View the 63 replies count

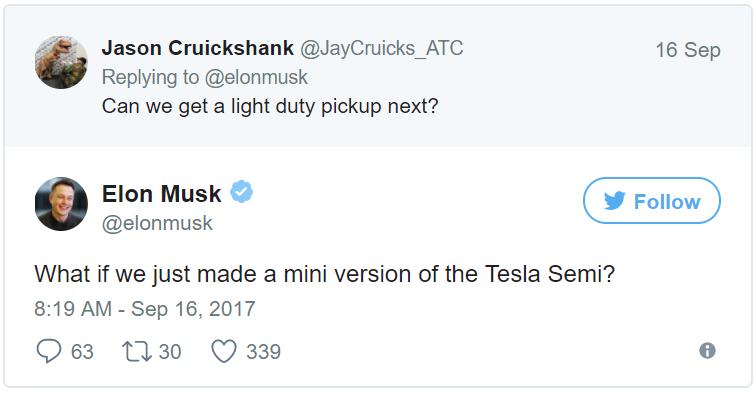click(x=82, y=352)
